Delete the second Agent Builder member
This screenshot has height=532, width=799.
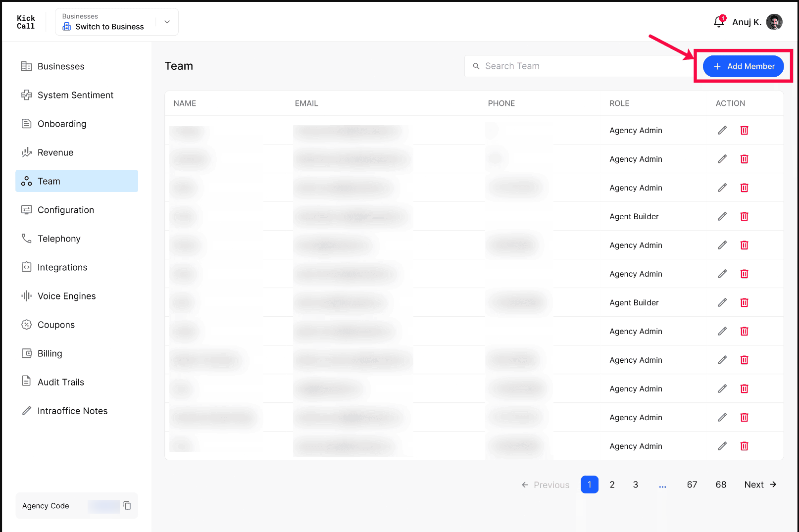744,302
